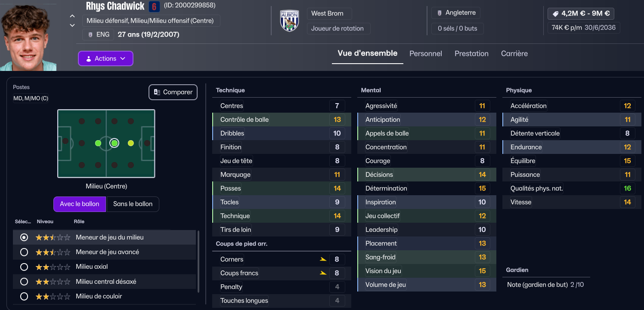Select Meneur de jeu avancé radio button
644x310 pixels.
pos(24,252)
